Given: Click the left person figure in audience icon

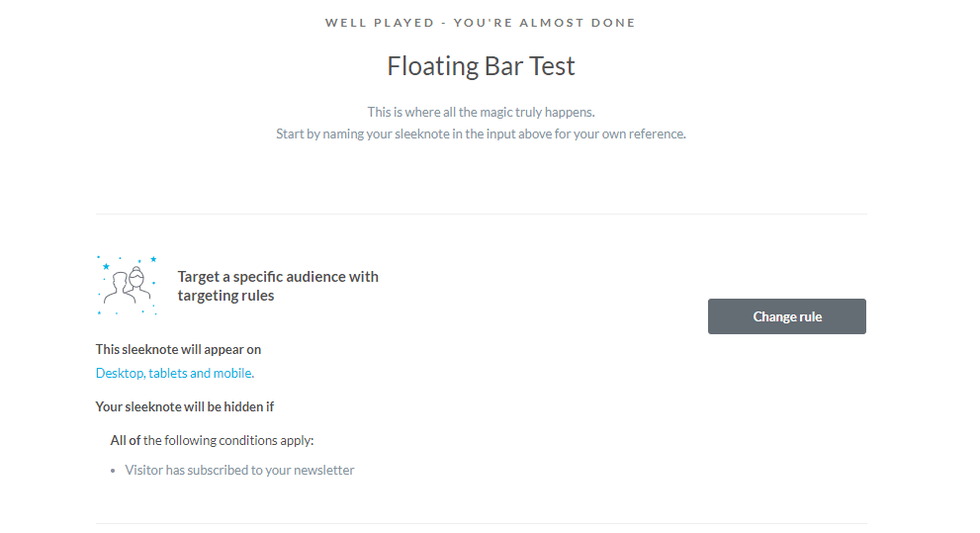Looking at the screenshot, I should [x=118, y=288].
